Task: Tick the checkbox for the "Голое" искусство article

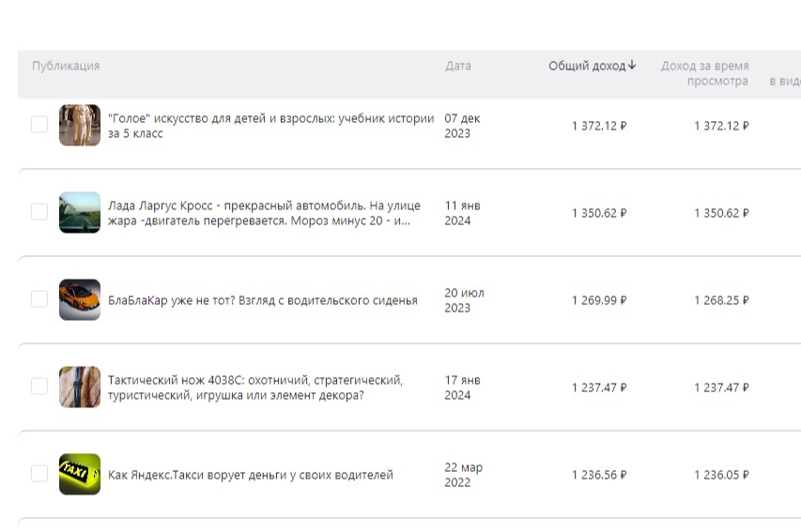Action: coord(39,125)
